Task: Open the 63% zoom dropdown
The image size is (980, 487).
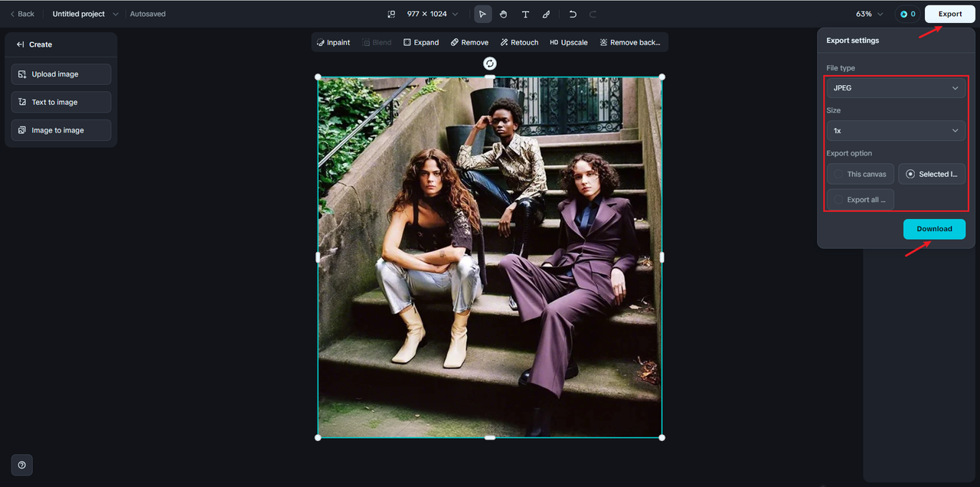Action: pyautogui.click(x=870, y=14)
